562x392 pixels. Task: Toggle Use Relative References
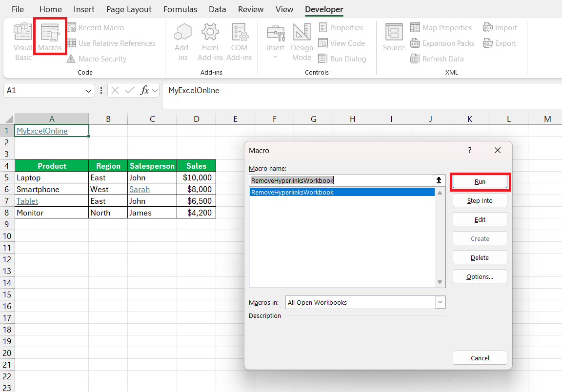coord(111,43)
